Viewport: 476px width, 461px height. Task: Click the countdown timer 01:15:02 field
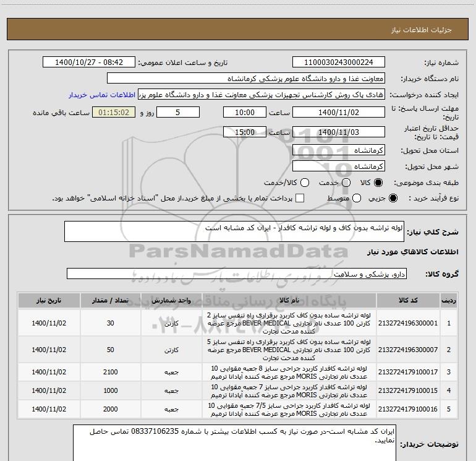tap(114, 113)
